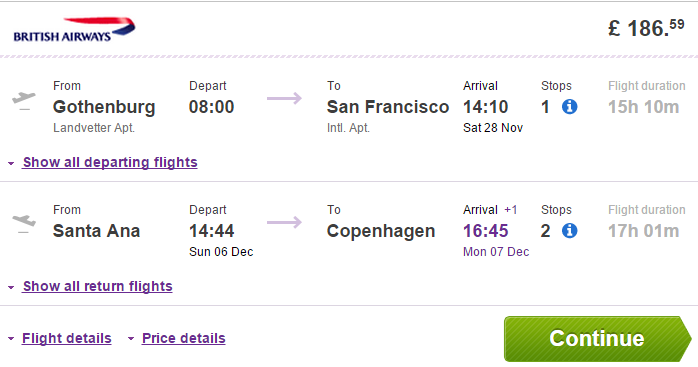
Task: Expand Show all return flights
Action: click(97, 286)
